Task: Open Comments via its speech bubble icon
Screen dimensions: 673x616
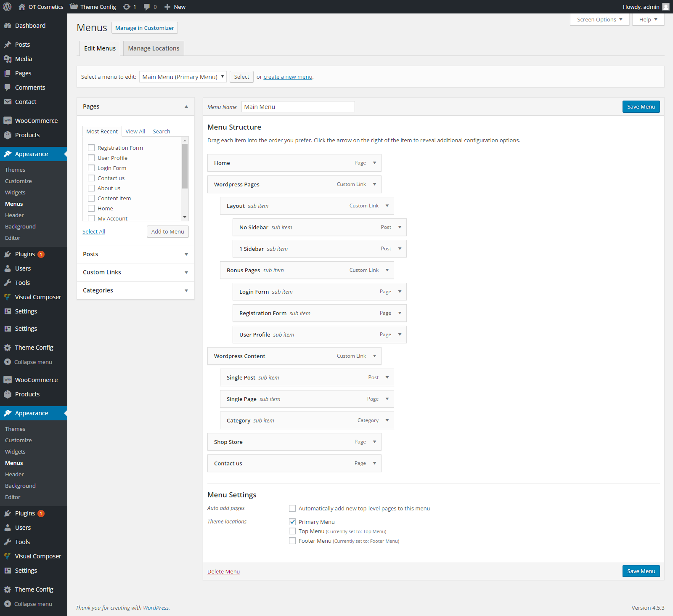Action: 8,88
